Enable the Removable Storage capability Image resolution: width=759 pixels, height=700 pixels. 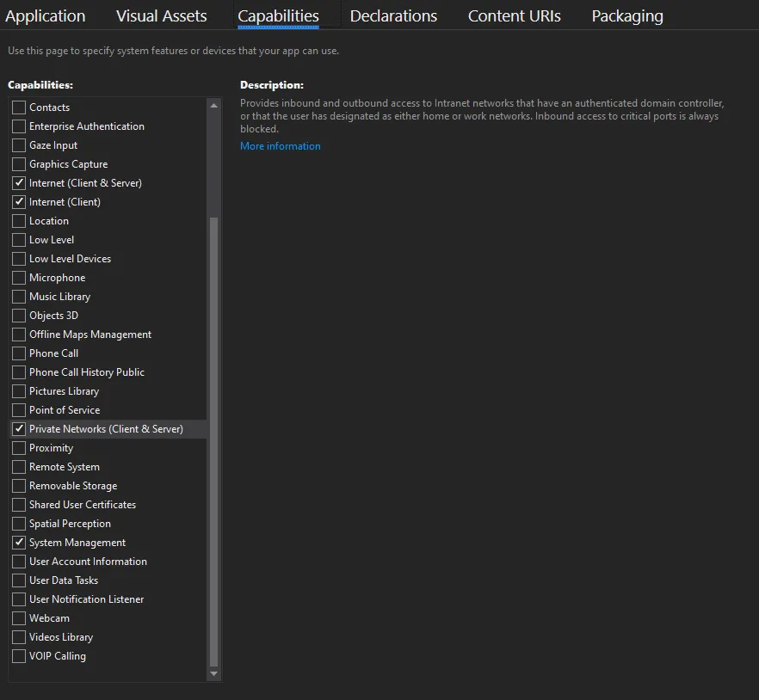[19, 486]
